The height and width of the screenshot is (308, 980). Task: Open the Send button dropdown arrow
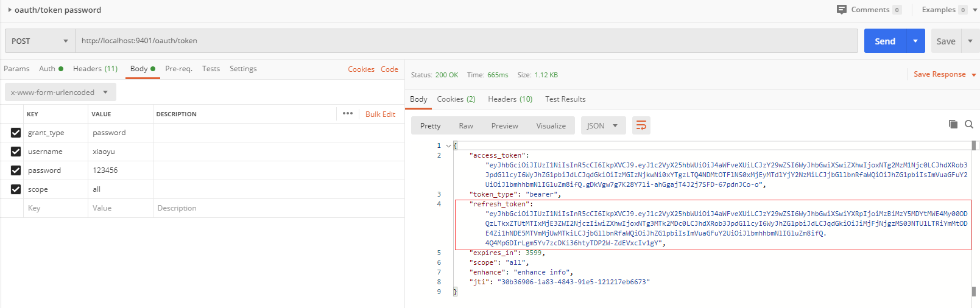point(915,41)
